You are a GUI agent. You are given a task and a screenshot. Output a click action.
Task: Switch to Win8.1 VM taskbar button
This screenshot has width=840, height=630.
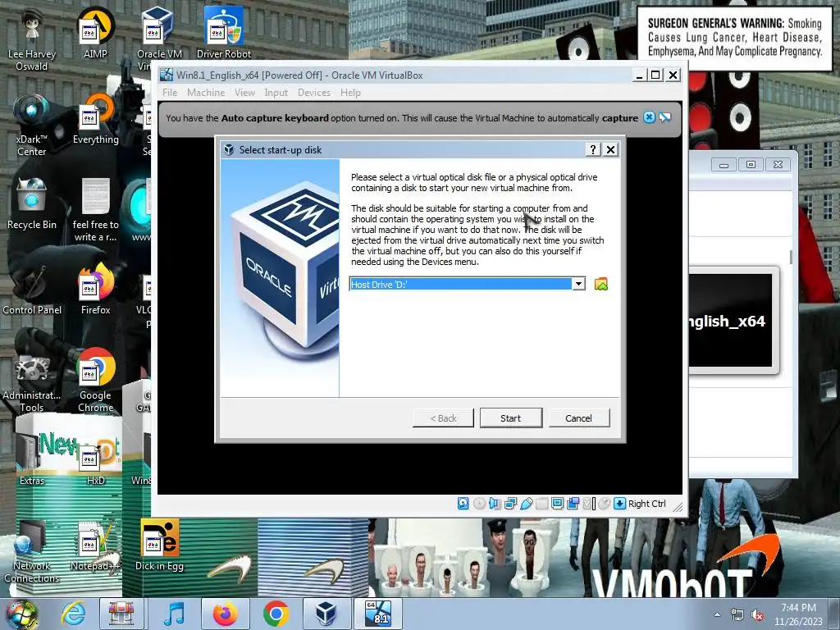[377, 614]
